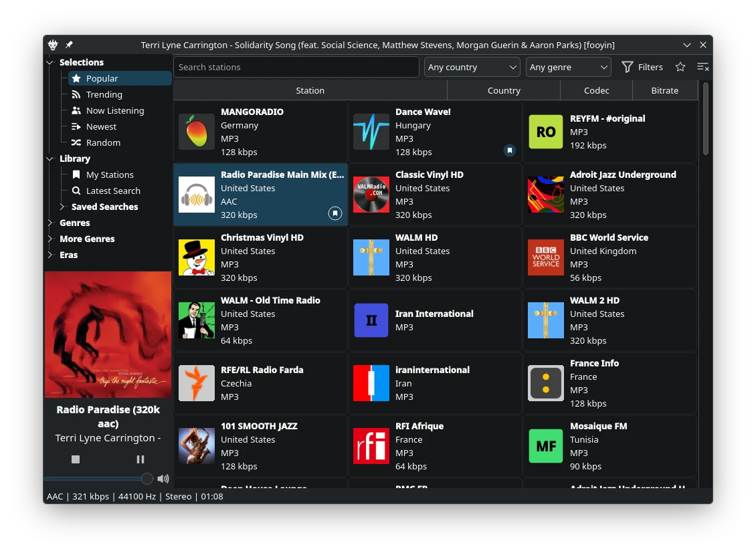Toggle bookmark on Radio Paradise Main Mix
This screenshot has width=756, height=555.
point(335,213)
